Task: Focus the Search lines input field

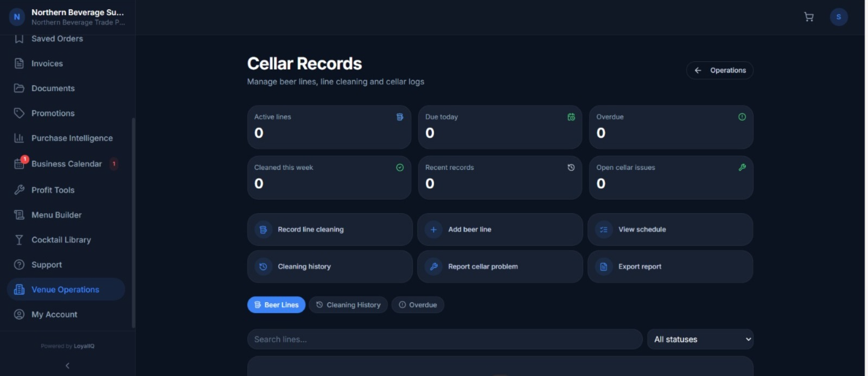Action: [x=445, y=339]
